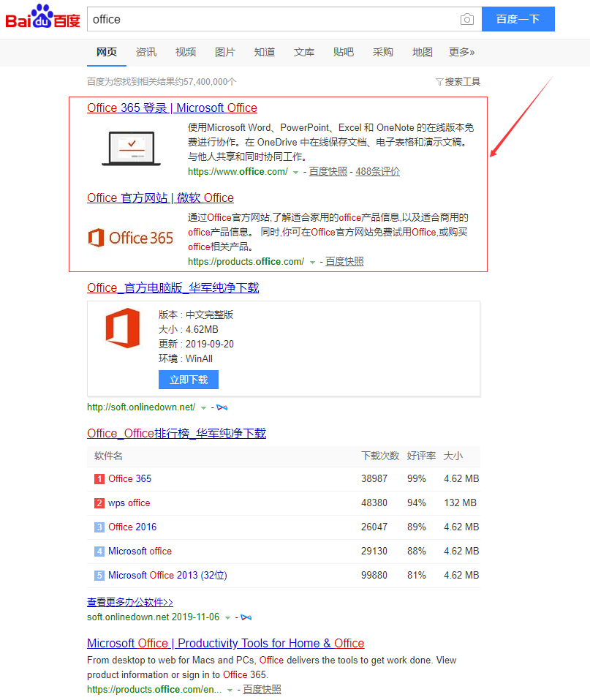Switch to the 贴吧 tab
590x700 pixels.
pos(343,52)
